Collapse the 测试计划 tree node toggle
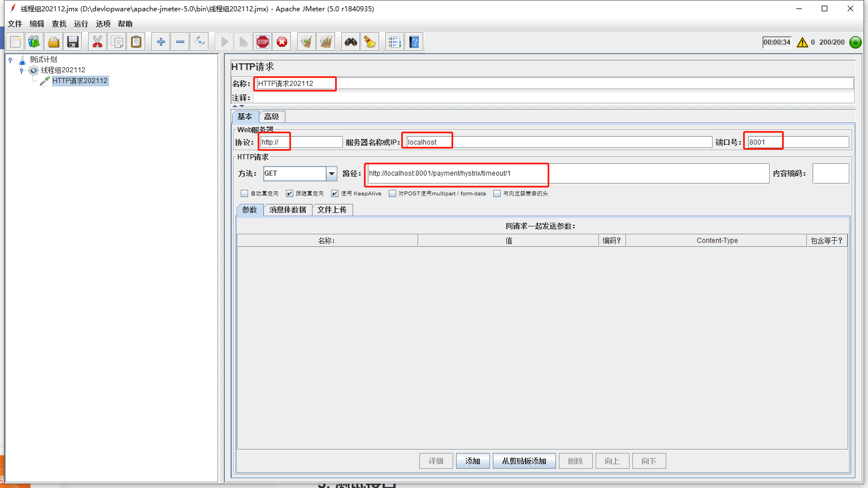 coord(10,60)
